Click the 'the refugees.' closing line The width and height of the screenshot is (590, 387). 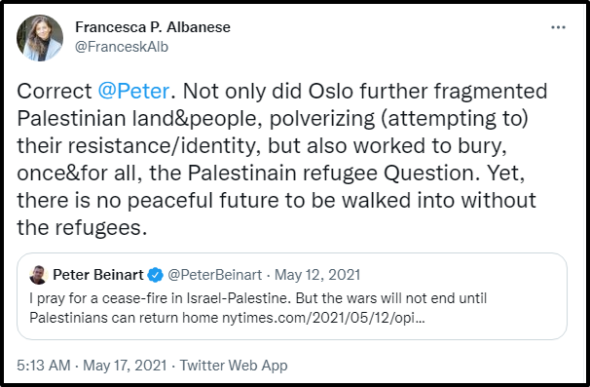click(x=82, y=228)
